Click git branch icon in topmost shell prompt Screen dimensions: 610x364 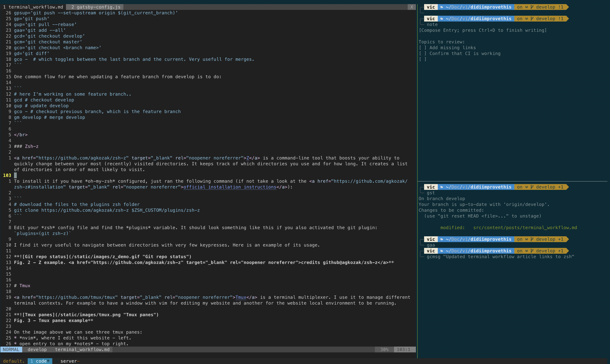[x=532, y=7]
